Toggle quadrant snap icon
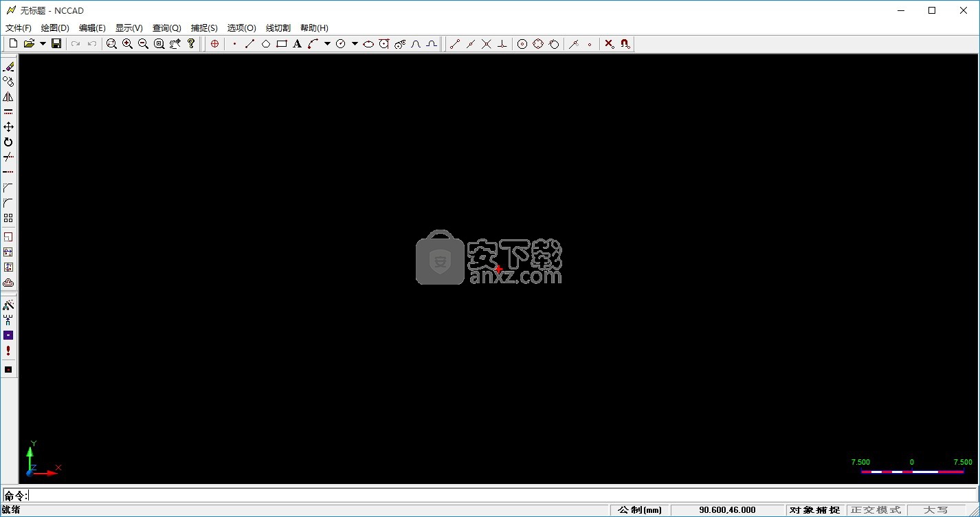 pos(538,44)
